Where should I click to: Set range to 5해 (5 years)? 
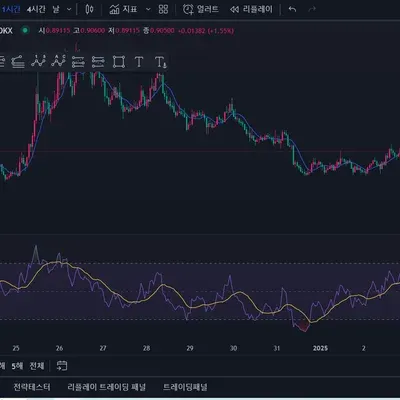coord(17,366)
